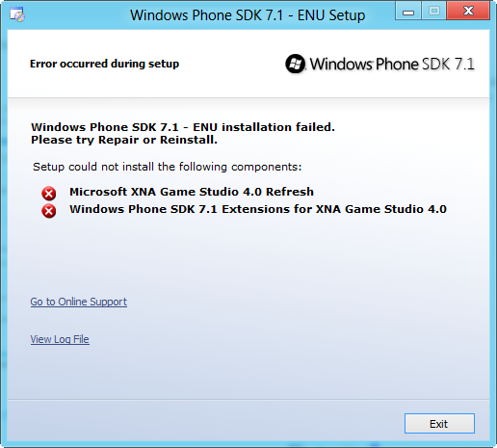Click the installation failed message text
The height and width of the screenshot is (448, 497).
point(183,127)
